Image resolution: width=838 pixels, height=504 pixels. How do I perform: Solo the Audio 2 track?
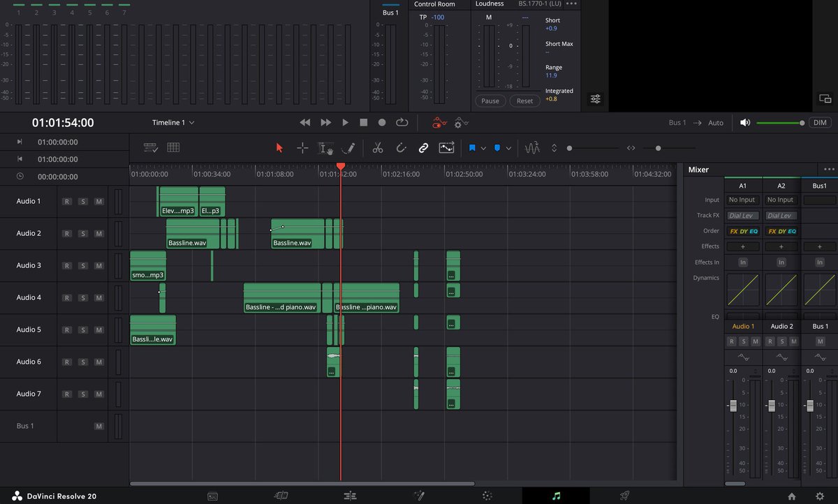[82, 234]
